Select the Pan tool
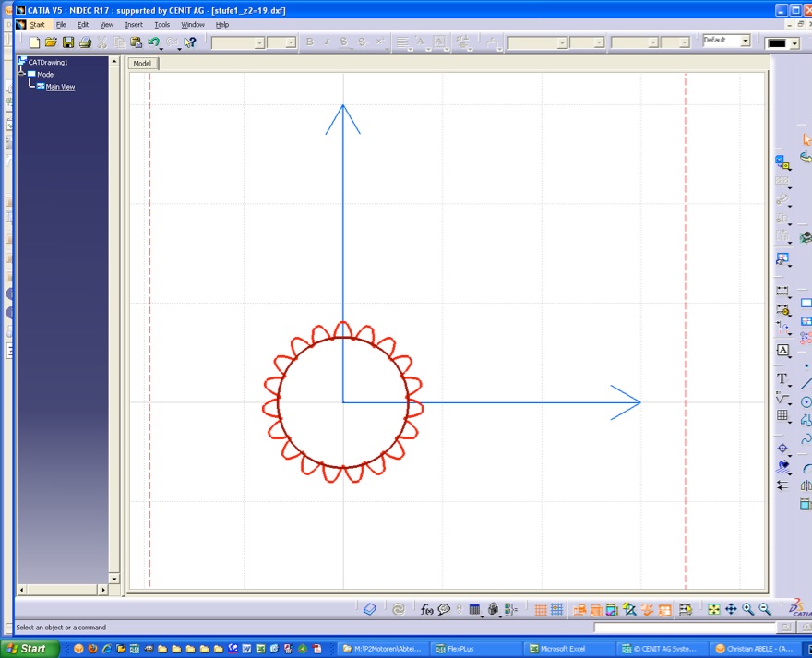Image resolution: width=812 pixels, height=658 pixels. [731, 610]
